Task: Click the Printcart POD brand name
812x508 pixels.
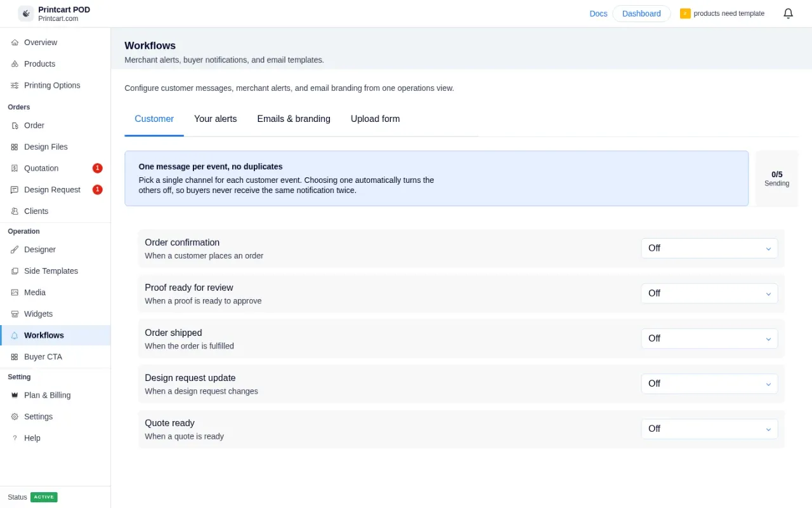Action: click(x=64, y=10)
